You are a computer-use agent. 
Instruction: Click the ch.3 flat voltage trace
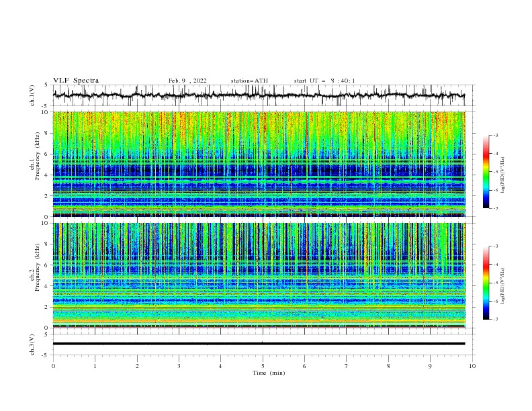[x=259, y=344]
